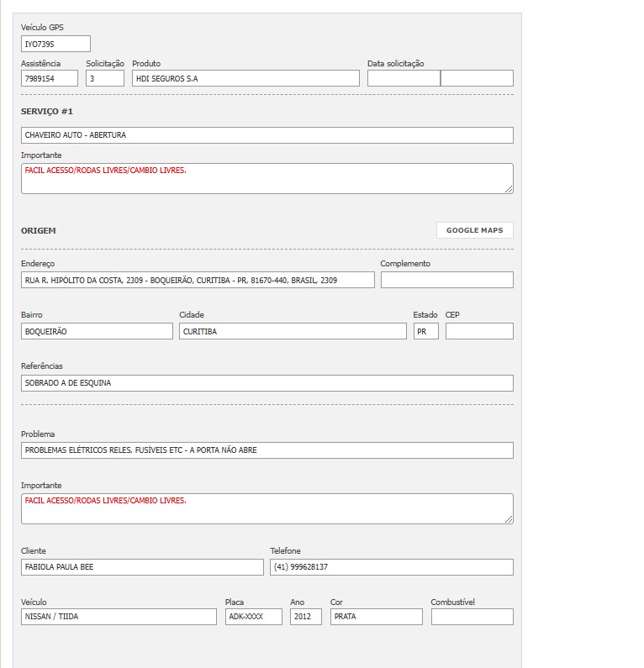Focus the empty Complemento field

coord(447,280)
